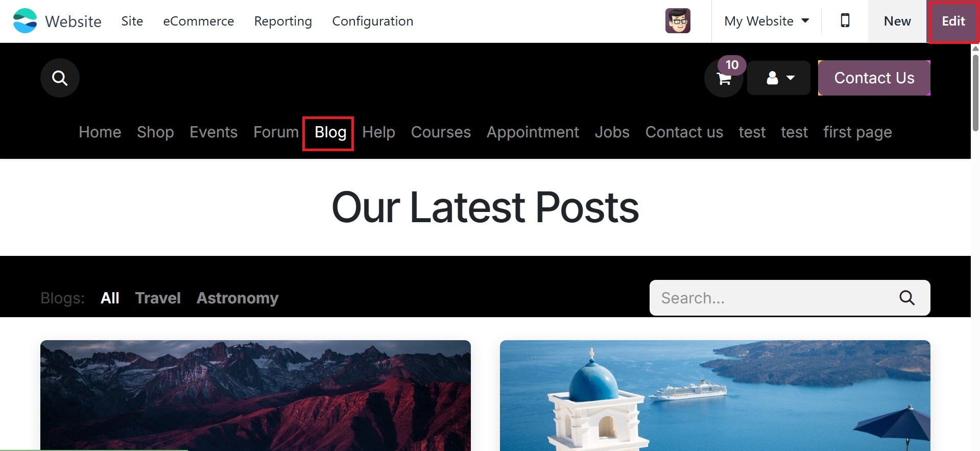Open the eCommerce menu
Screen dimensions: 980x451
coord(199,21)
